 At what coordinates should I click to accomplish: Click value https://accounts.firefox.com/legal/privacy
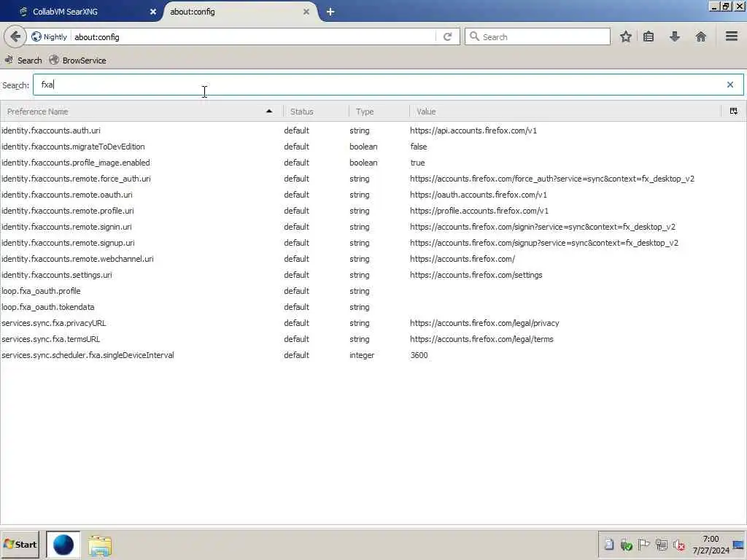[484, 323]
